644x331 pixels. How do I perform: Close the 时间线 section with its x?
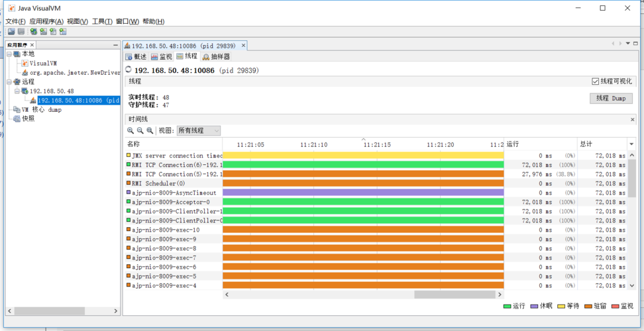(633, 119)
